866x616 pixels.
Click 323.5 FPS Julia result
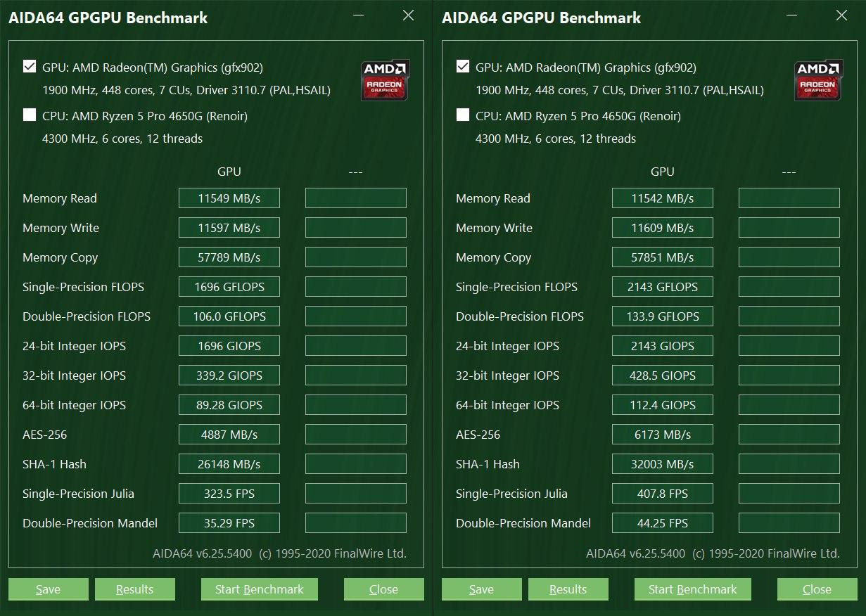coord(229,494)
